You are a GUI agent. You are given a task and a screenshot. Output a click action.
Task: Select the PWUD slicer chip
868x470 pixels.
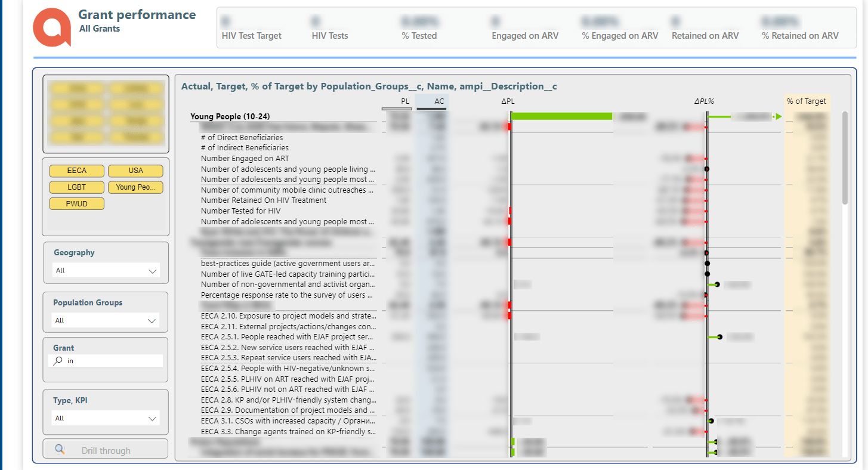click(77, 204)
